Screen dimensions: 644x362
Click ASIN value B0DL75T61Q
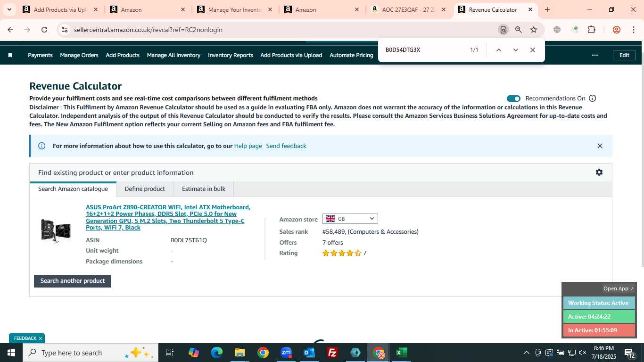(189, 240)
